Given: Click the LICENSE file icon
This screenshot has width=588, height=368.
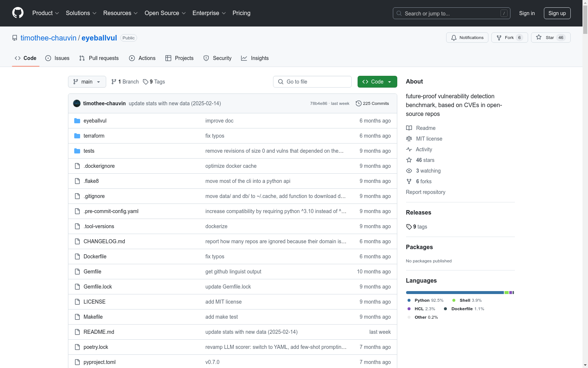Looking at the screenshot, I should tap(77, 302).
